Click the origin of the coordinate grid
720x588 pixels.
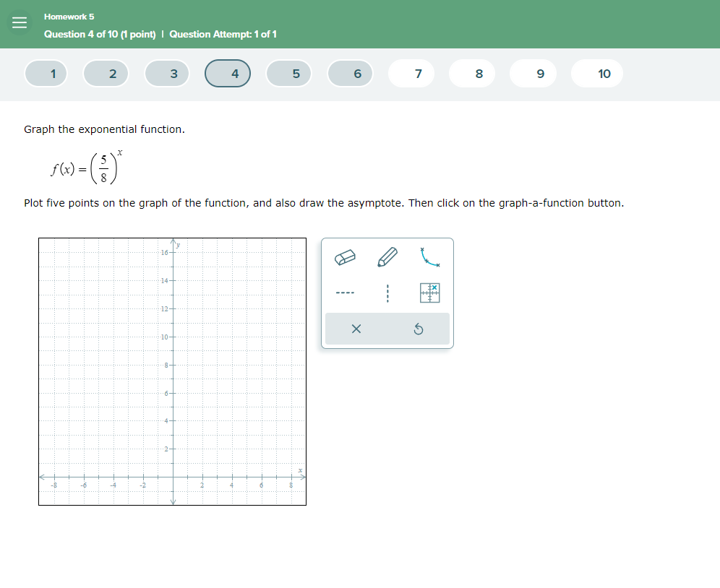coord(172,476)
